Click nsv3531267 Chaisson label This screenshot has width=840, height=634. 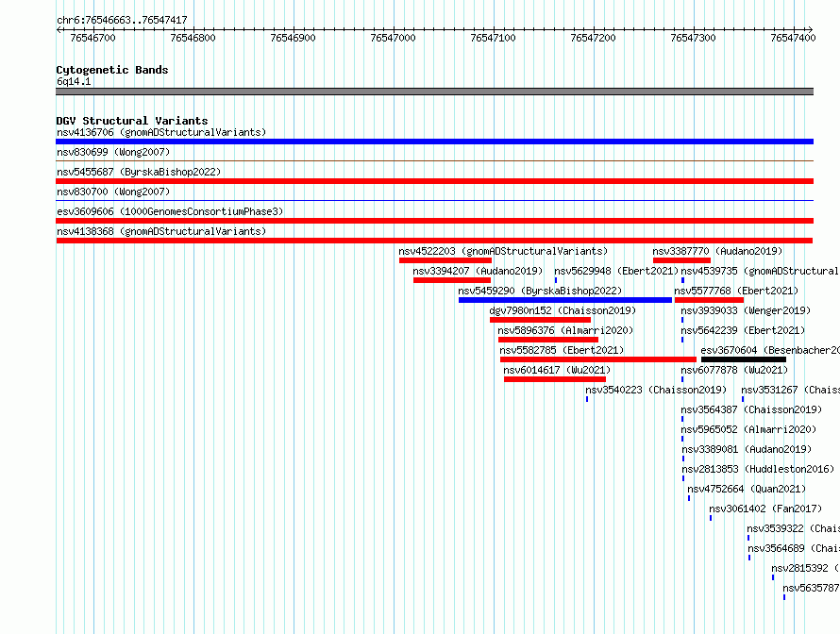click(790, 390)
